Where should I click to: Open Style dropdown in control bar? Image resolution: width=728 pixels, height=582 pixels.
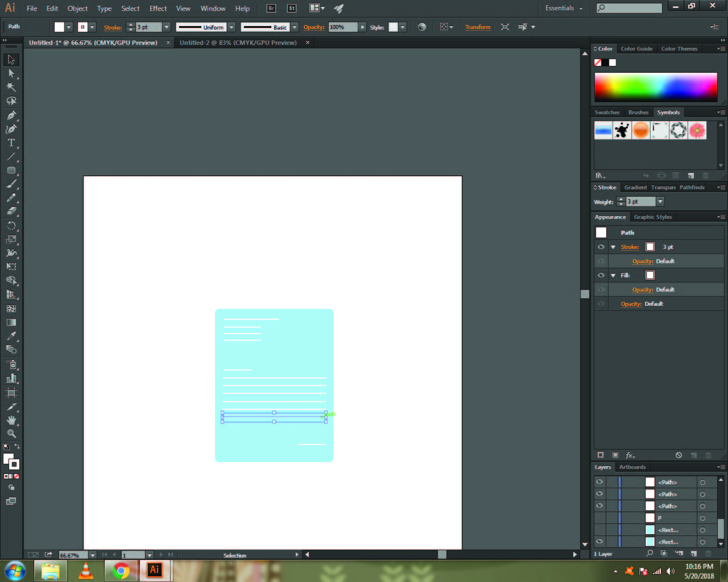coord(403,27)
